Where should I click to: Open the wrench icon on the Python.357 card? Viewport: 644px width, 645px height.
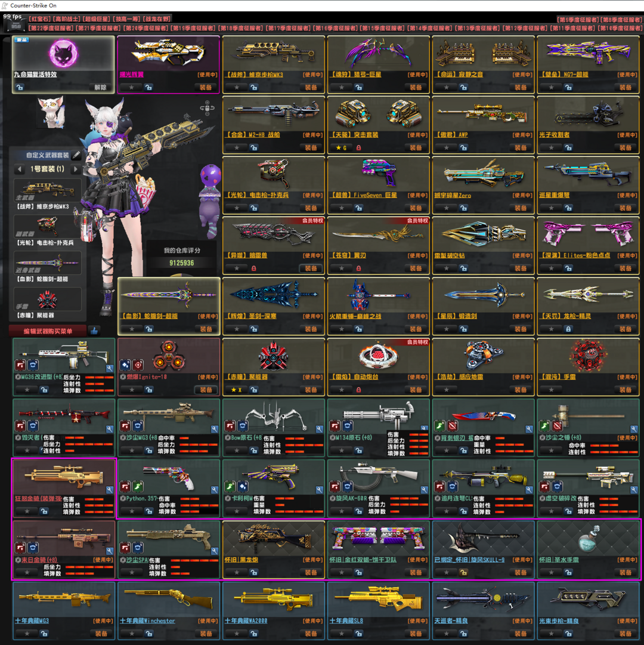click(215, 490)
